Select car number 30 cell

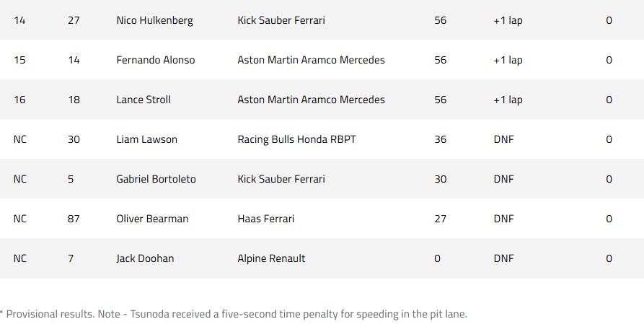coord(74,139)
